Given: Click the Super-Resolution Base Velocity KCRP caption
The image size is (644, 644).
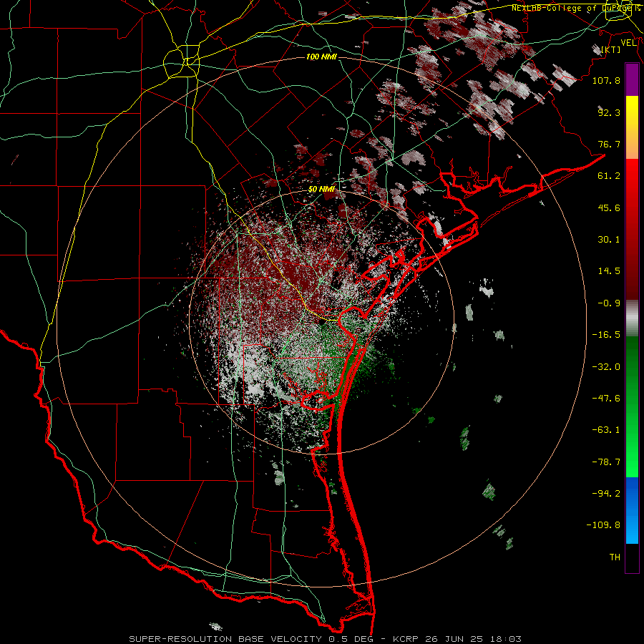Looking at the screenshot, I should (x=326, y=639).
